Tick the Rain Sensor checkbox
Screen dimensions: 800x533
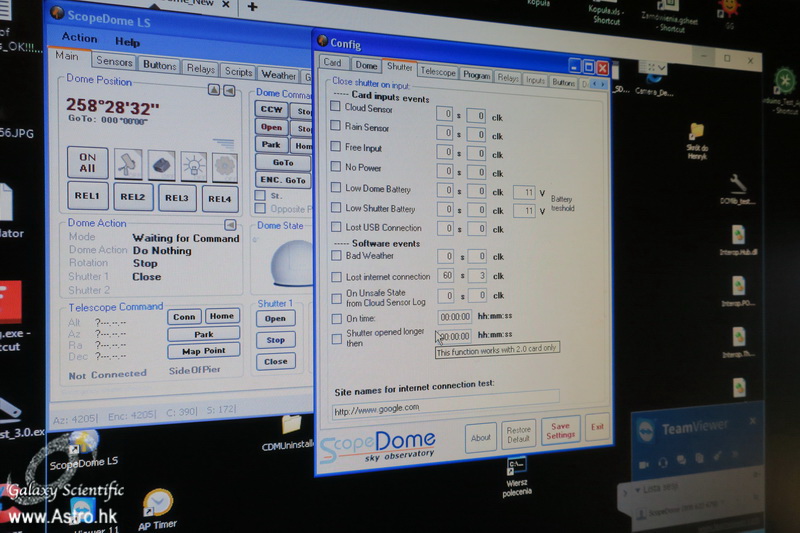click(x=336, y=127)
